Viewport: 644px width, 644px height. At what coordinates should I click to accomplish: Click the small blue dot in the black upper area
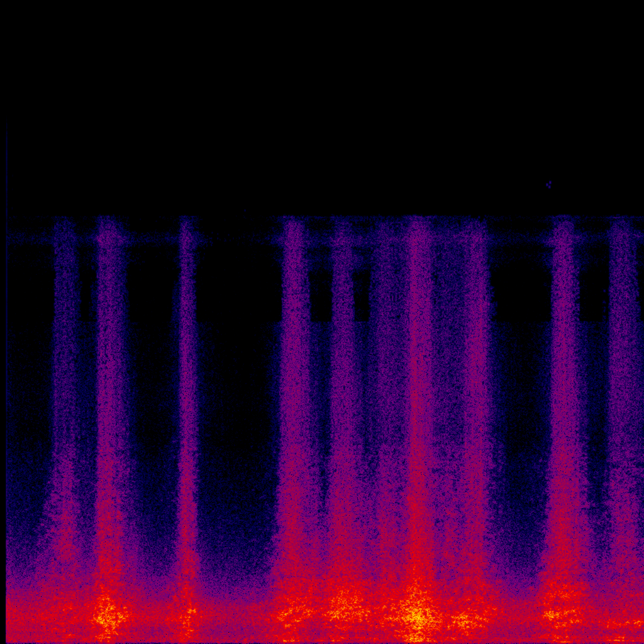point(548,184)
